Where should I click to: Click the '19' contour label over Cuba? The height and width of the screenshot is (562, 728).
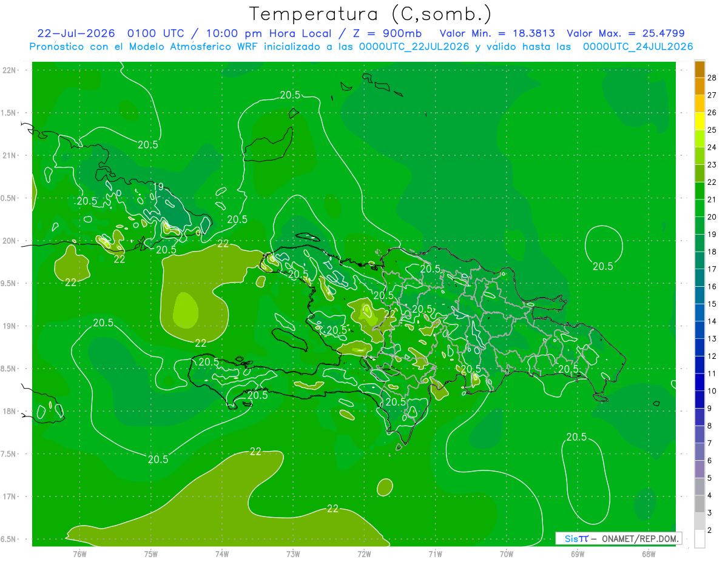pos(159,187)
